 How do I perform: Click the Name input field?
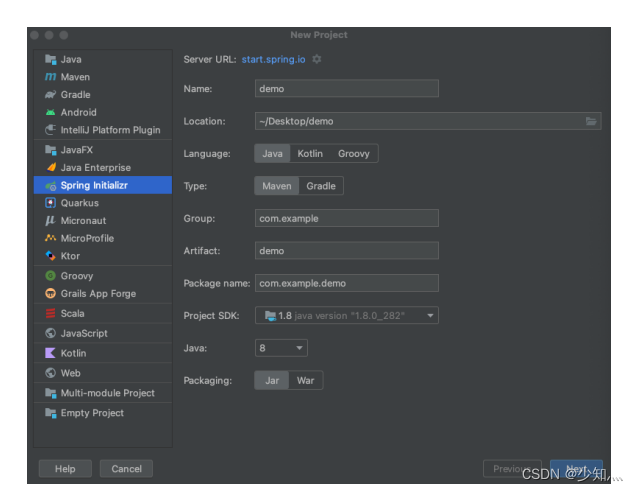[x=347, y=88]
